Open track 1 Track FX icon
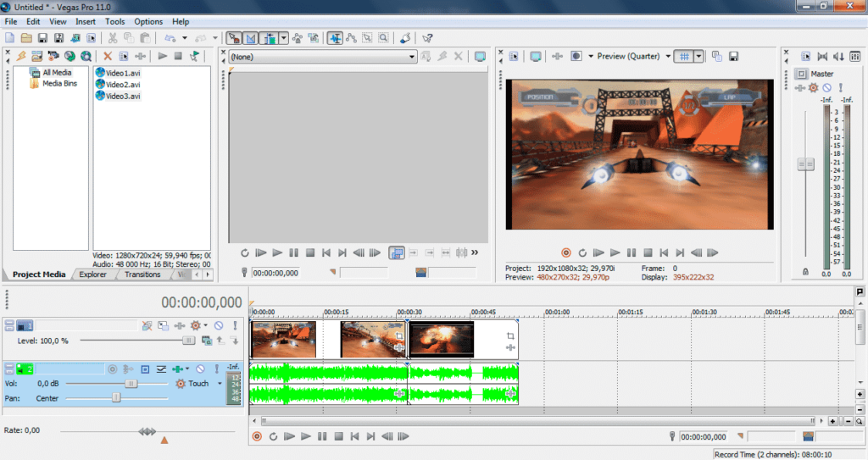This screenshot has width=868, height=460. (180, 325)
